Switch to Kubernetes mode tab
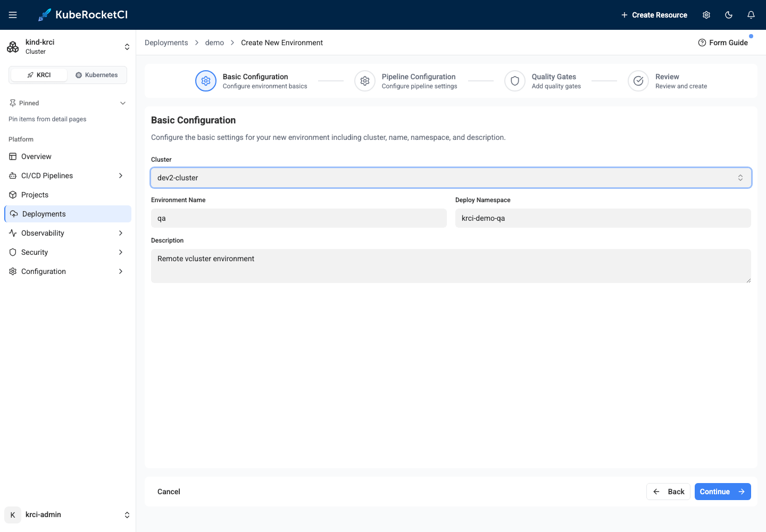This screenshot has height=532, width=766. click(x=97, y=75)
